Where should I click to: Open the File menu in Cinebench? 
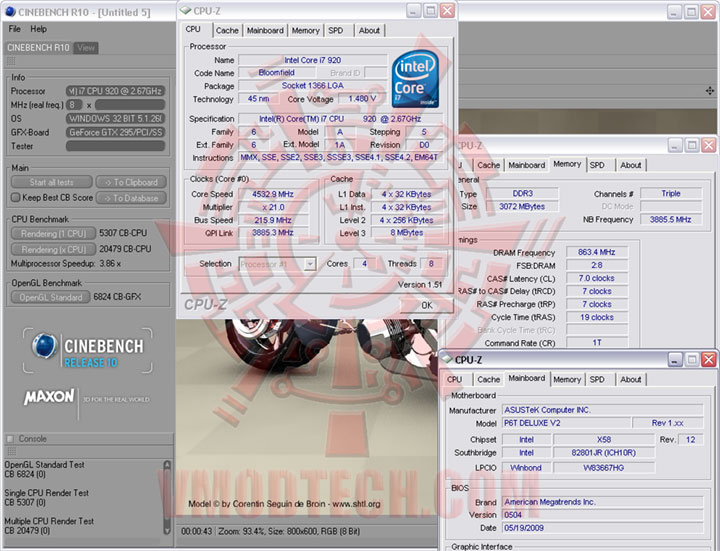pos(14,29)
